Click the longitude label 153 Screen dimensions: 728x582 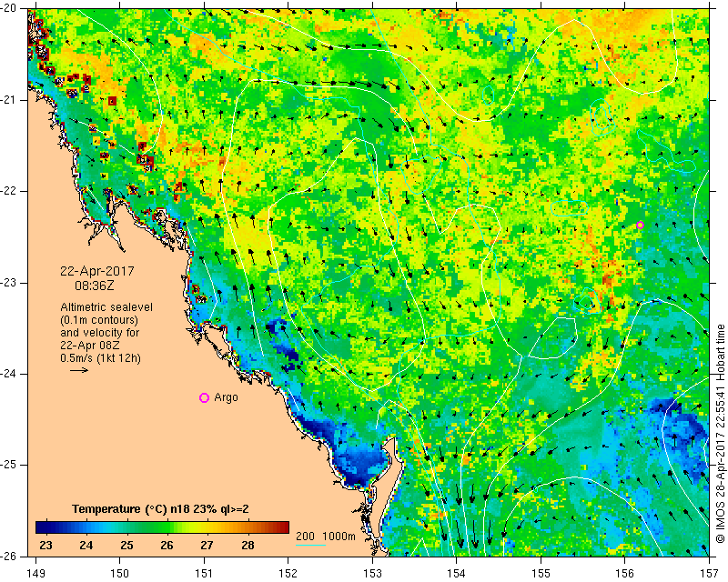(372, 574)
